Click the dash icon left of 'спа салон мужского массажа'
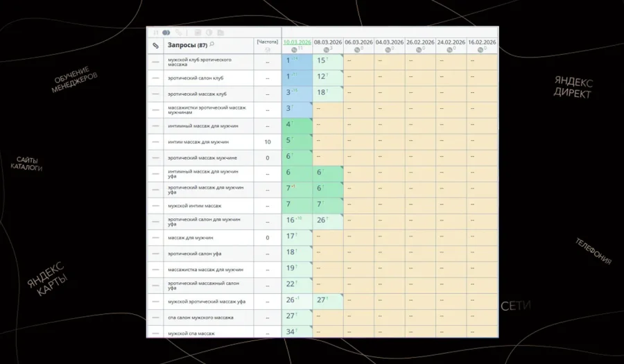624x364 pixels. (x=155, y=318)
